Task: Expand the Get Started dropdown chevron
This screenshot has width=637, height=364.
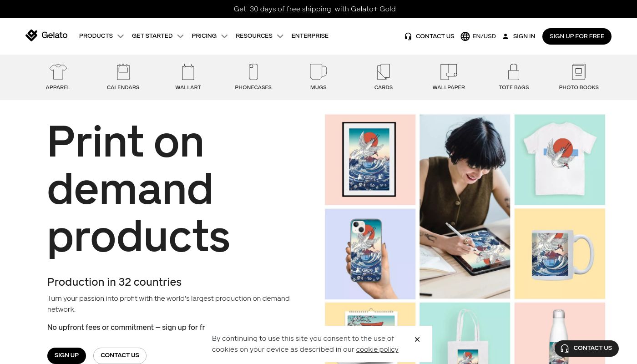Action: [180, 36]
